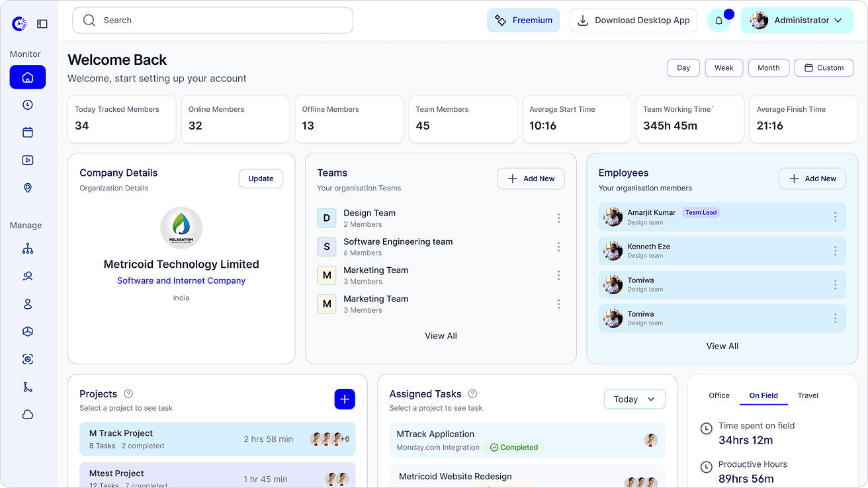This screenshot has height=488, width=868.
Task: Click Update in Company Details
Action: tap(261, 179)
